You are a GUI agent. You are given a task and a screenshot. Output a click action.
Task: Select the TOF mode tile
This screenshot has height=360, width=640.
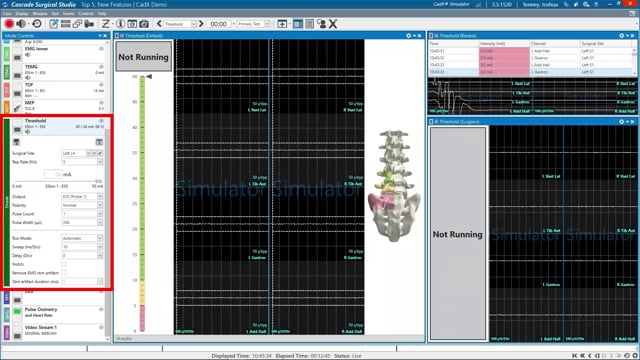click(55, 89)
